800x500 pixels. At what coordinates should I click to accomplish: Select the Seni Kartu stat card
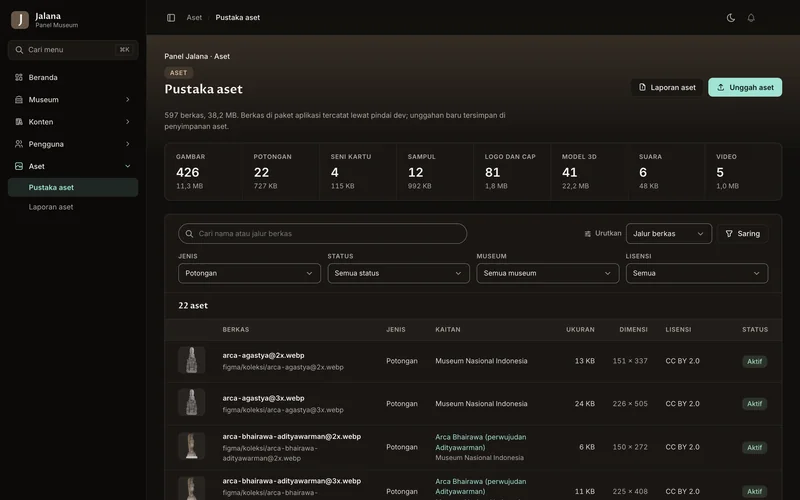coord(358,171)
